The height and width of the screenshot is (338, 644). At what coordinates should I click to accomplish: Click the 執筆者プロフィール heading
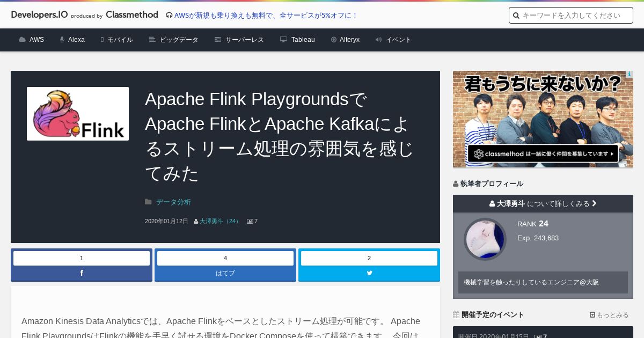[492, 183]
